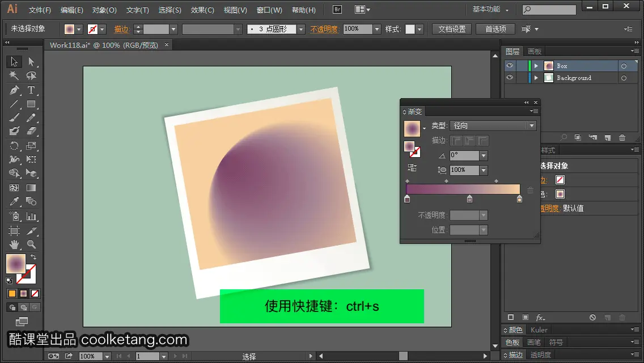Screen dimensions: 644x363
Task: Select the Mesh tool
Action: click(14, 188)
